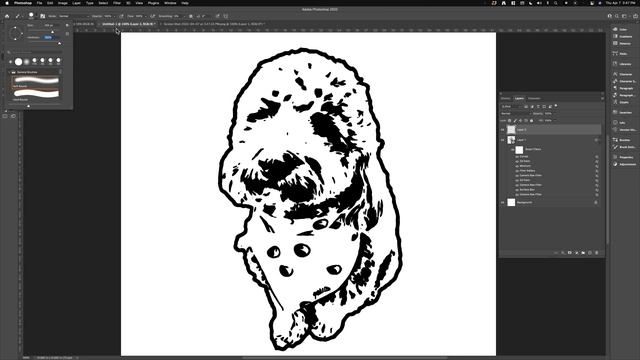The height and width of the screenshot is (360, 640).
Task: Enable airbrush-style build-up icon
Action: [x=152, y=16]
